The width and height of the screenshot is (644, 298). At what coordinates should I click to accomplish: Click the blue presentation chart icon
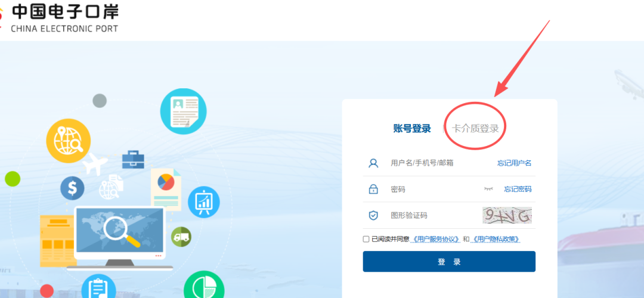click(x=204, y=201)
